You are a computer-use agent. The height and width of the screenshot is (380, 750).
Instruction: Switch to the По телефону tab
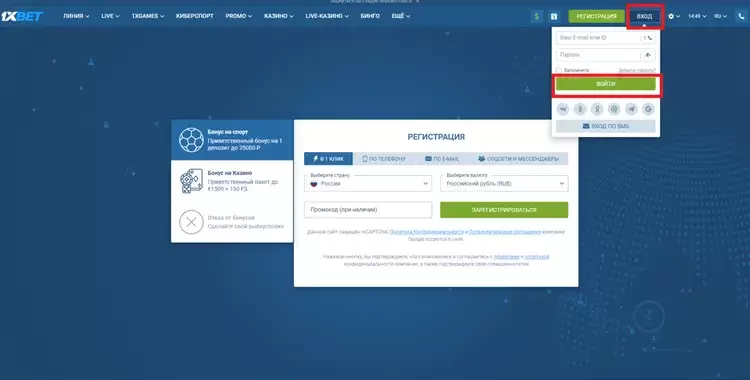pos(384,158)
